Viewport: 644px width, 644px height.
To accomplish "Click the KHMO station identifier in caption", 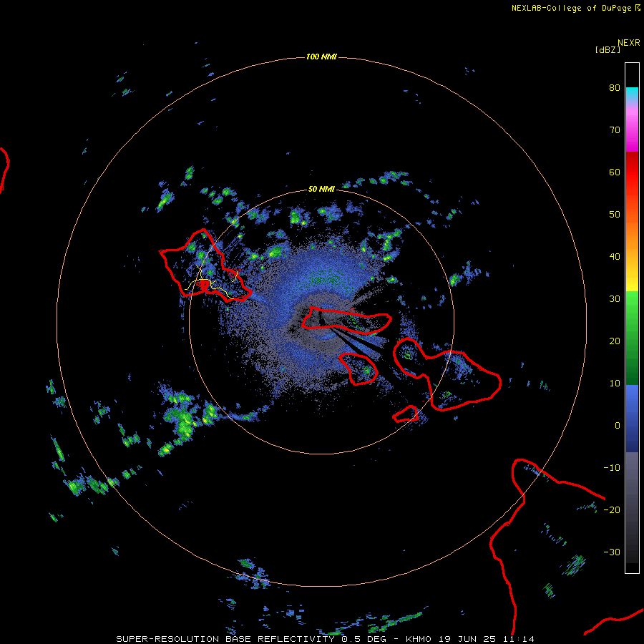I will pyautogui.click(x=419, y=639).
